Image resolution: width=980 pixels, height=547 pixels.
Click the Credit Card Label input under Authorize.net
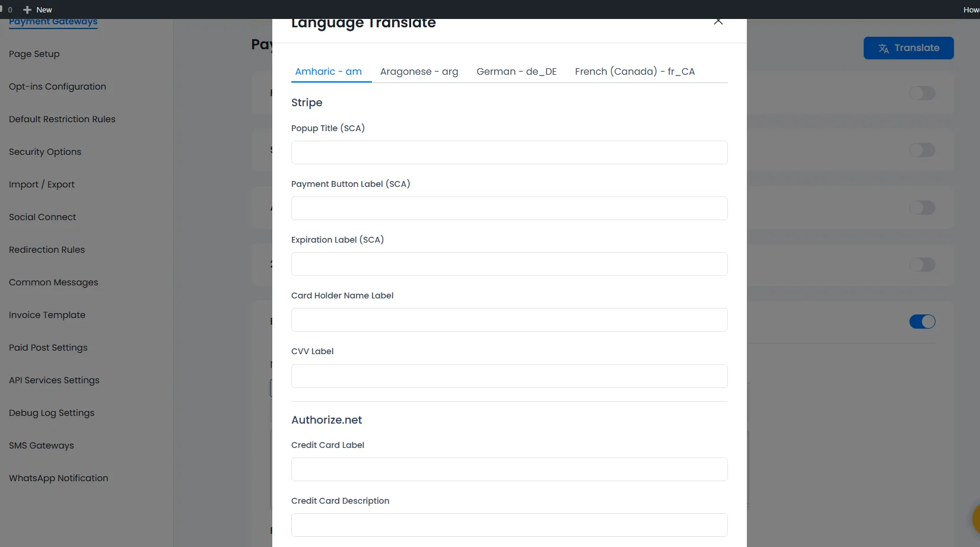[x=509, y=469]
